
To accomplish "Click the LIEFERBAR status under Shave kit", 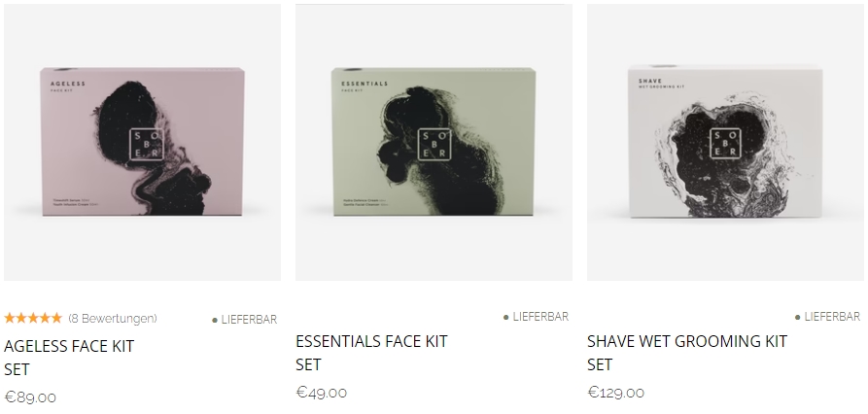I will coord(832,317).
